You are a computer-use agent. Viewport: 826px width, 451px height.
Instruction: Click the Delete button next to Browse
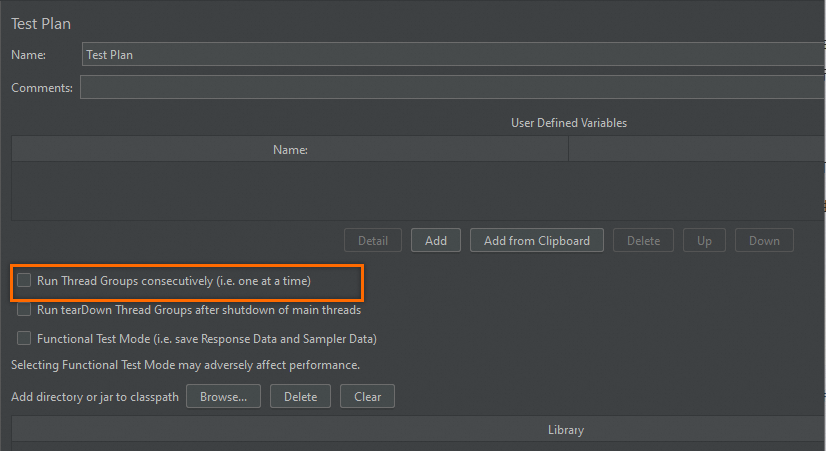[300, 396]
